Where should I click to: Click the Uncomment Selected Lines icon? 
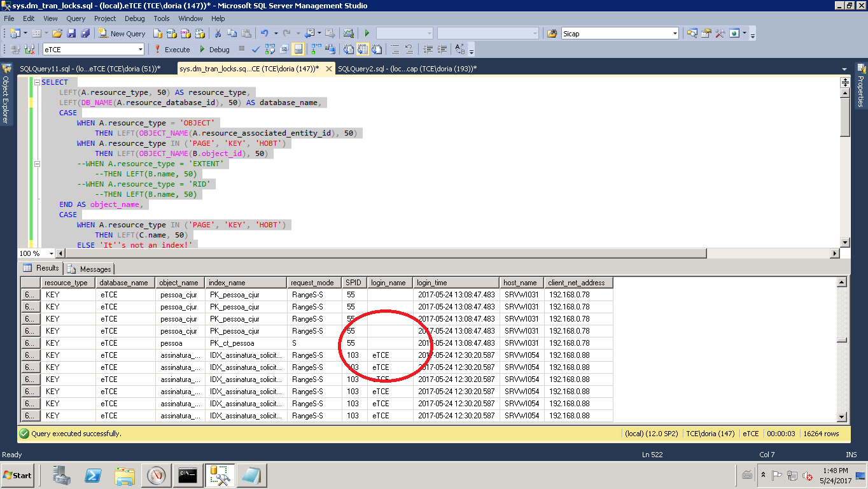tap(409, 49)
